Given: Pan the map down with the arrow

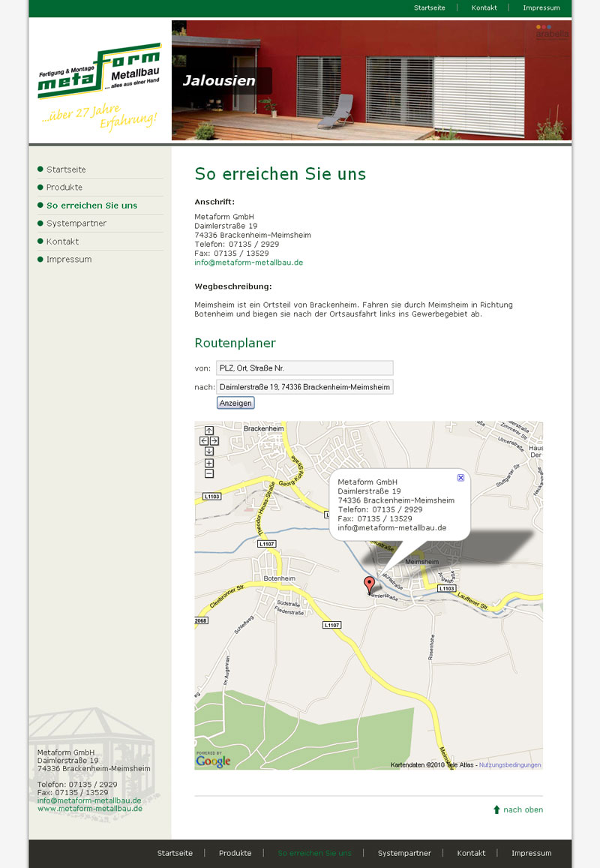Looking at the screenshot, I should tap(209, 451).
